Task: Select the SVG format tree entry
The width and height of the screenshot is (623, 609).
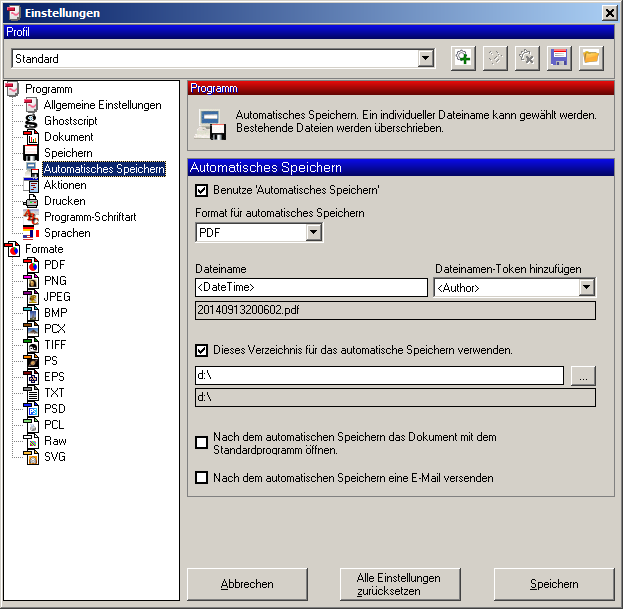Action: point(55,457)
